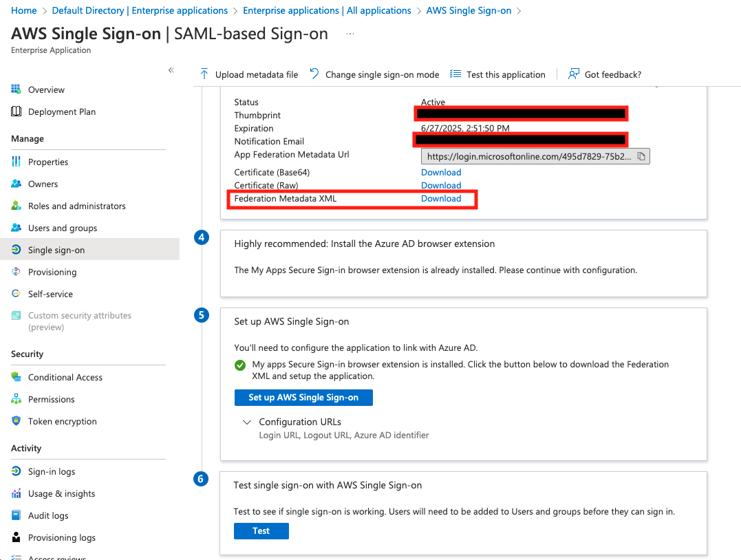Open Users and groups page
Screen dimensions: 741x560
click(63, 228)
